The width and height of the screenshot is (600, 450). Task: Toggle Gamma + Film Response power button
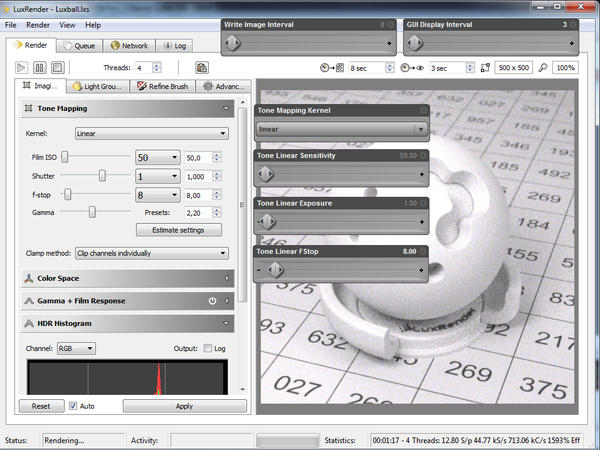click(x=212, y=301)
